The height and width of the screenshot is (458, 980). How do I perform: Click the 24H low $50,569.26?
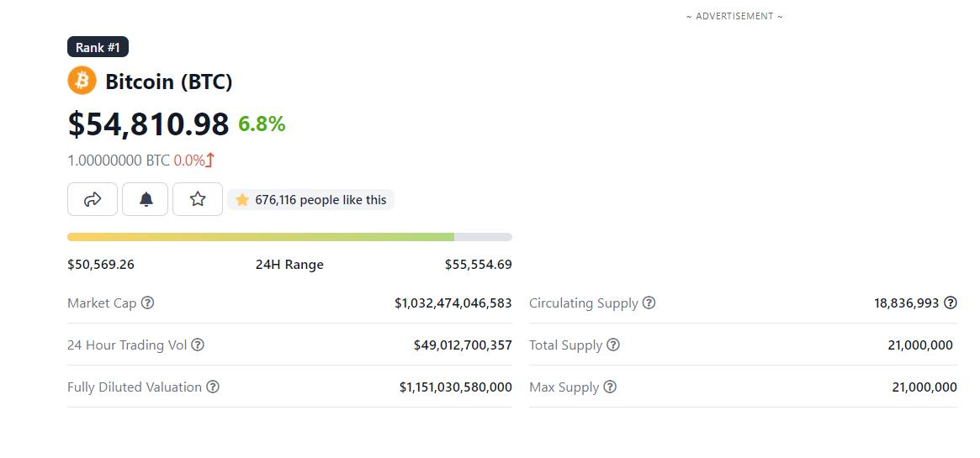pyautogui.click(x=101, y=265)
